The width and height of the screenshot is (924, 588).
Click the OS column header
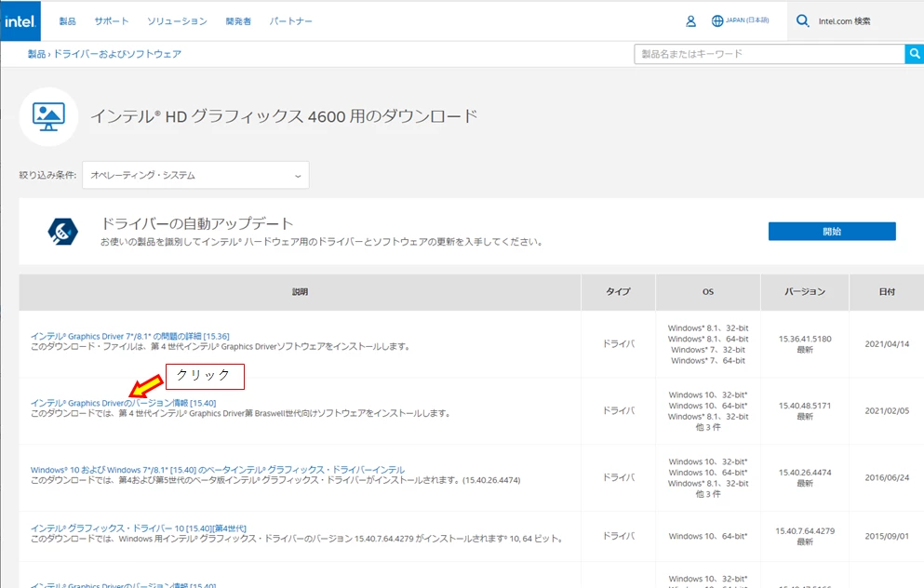tap(708, 291)
